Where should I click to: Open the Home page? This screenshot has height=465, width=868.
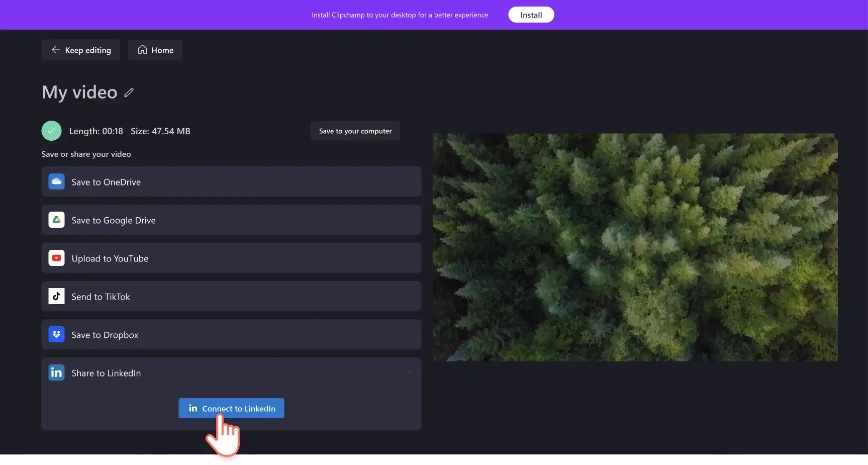tap(155, 50)
